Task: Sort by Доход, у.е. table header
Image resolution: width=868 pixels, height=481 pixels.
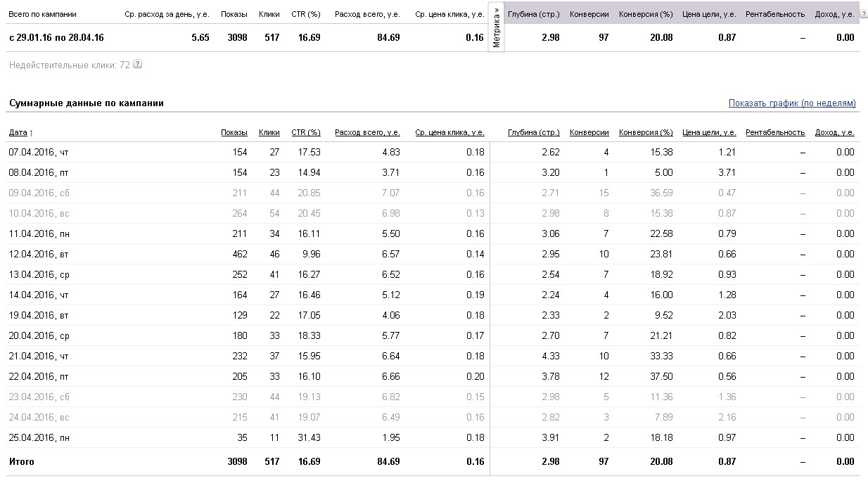Action: coord(834,132)
